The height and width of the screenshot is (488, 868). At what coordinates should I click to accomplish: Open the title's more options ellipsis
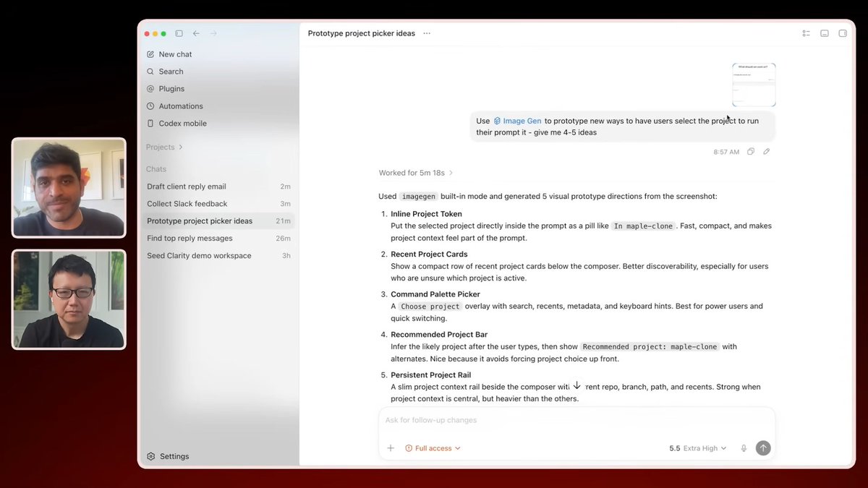[427, 33]
